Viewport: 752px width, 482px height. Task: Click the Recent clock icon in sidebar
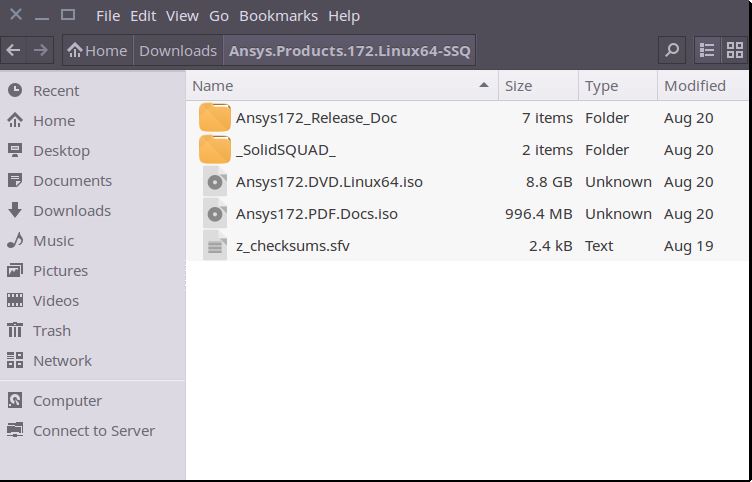[x=15, y=90]
